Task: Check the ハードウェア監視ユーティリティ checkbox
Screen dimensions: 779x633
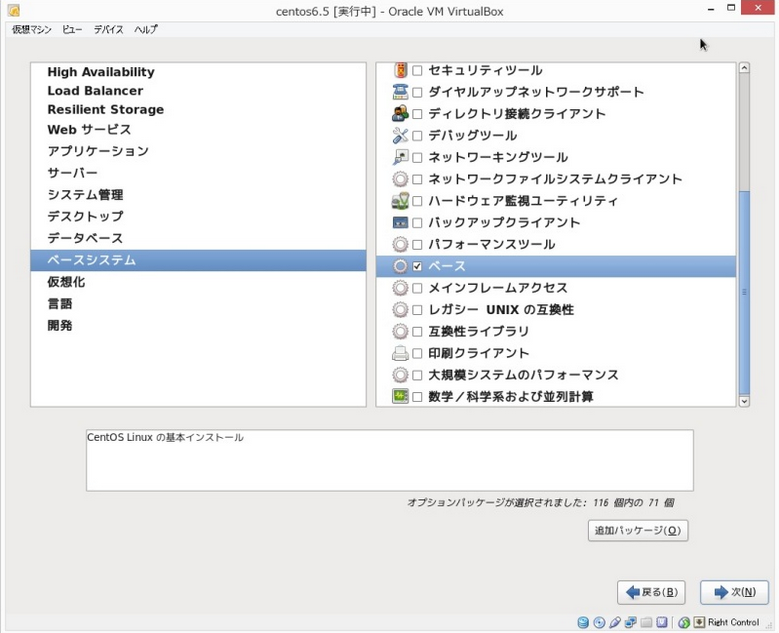Action: click(x=417, y=201)
